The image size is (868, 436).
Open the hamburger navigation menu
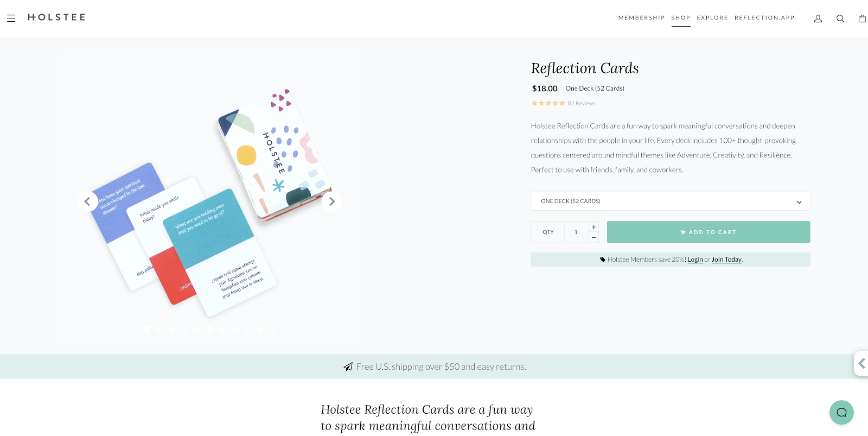pyautogui.click(x=11, y=17)
